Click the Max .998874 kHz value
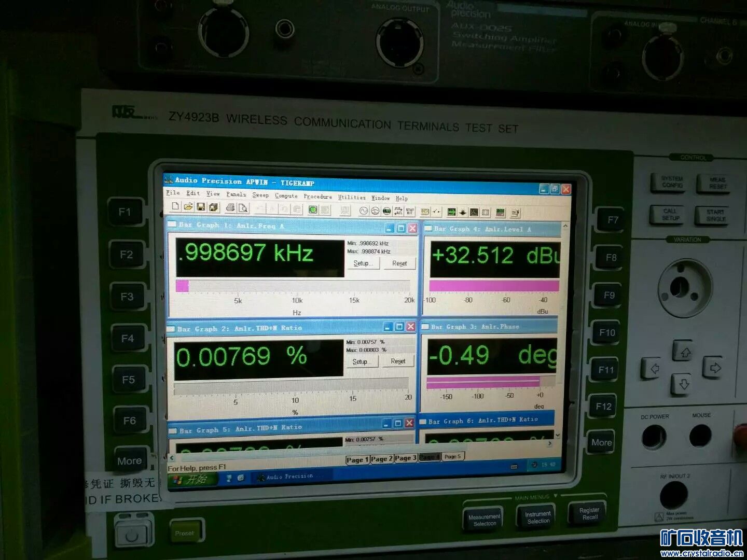The height and width of the screenshot is (560, 747). [x=369, y=251]
